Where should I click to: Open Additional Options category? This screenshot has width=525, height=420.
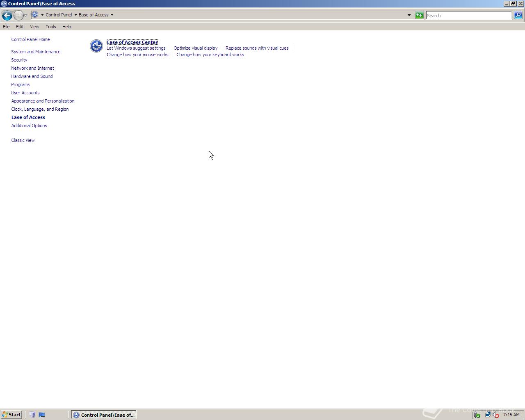[29, 126]
